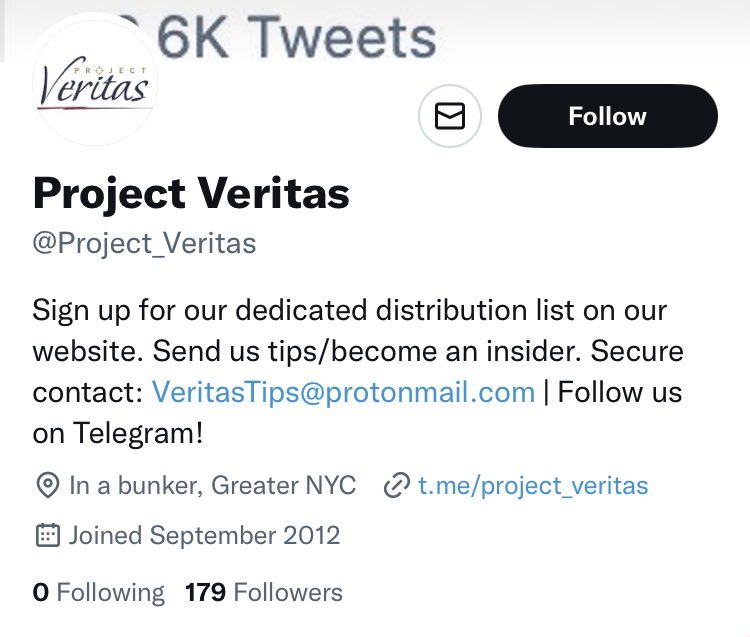Follow the Project Veritas account
The image size is (750, 637).
point(607,116)
